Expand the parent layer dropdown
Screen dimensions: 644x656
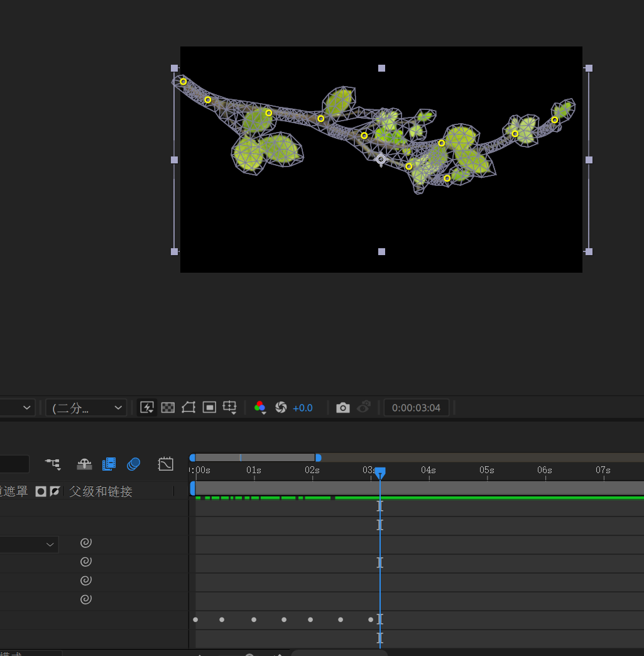(50, 545)
